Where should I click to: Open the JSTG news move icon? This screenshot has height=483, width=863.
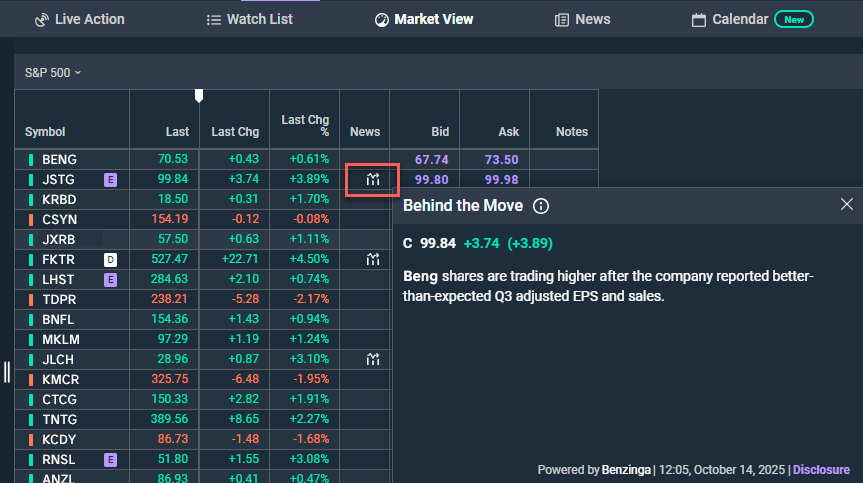tap(373, 179)
